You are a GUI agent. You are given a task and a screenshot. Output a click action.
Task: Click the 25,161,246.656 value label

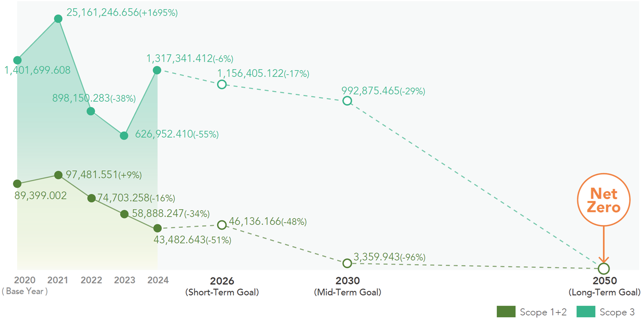point(103,13)
